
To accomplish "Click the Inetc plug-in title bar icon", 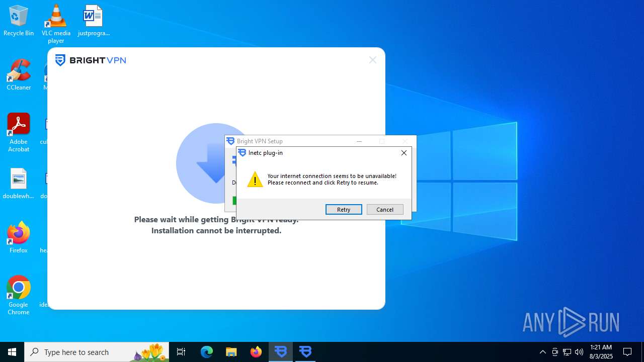I will [242, 153].
